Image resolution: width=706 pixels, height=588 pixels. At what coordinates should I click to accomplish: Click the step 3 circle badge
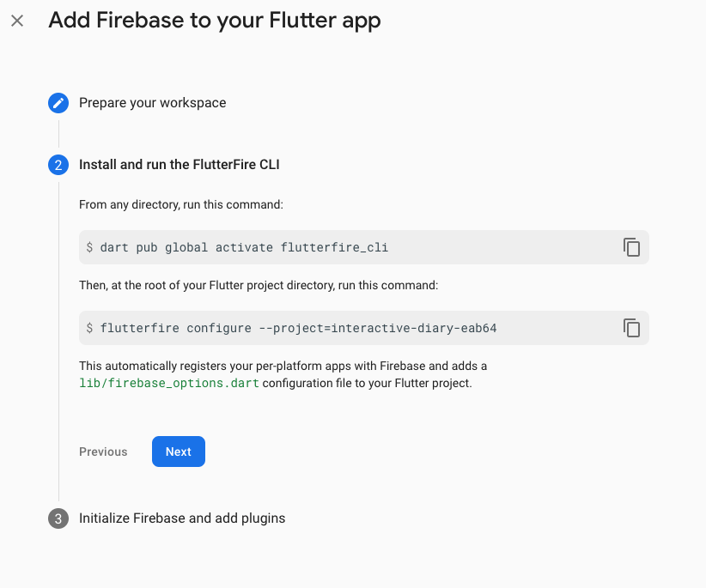coord(58,518)
